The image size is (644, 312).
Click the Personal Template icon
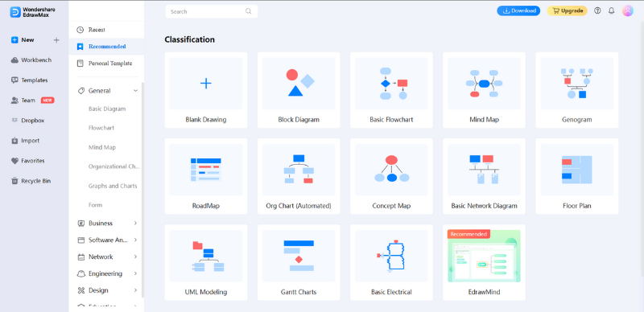tap(80, 64)
